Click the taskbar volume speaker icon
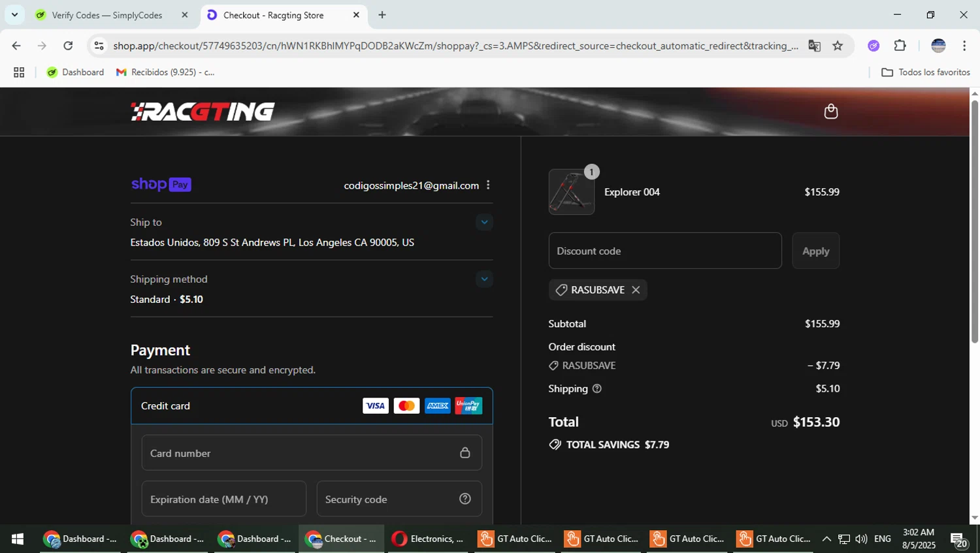Image resolution: width=980 pixels, height=553 pixels. tap(861, 539)
